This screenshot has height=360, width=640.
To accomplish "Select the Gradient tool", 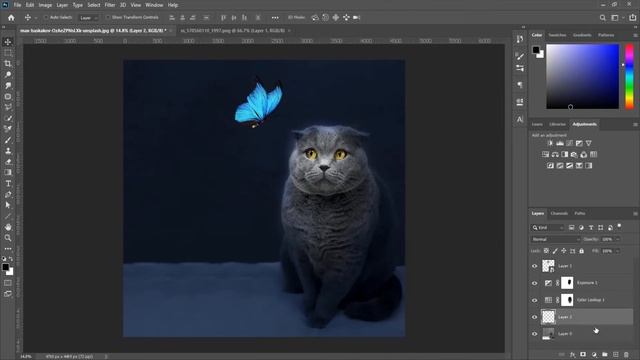I will pyautogui.click(x=8, y=173).
